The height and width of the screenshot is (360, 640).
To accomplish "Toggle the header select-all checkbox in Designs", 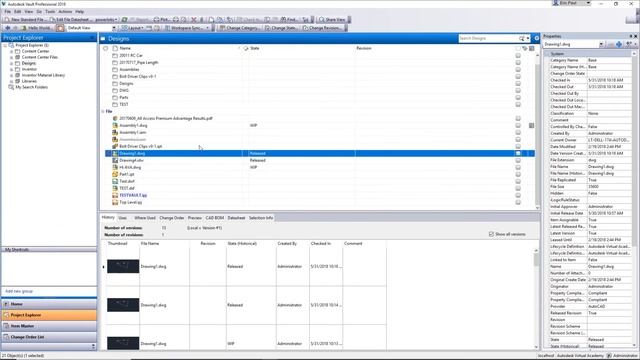I will click(518, 48).
